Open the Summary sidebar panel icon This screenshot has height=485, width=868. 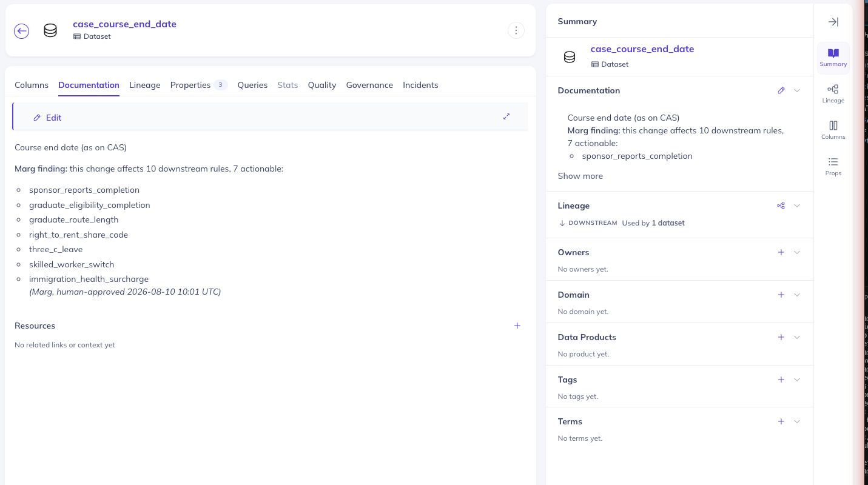coord(833,58)
